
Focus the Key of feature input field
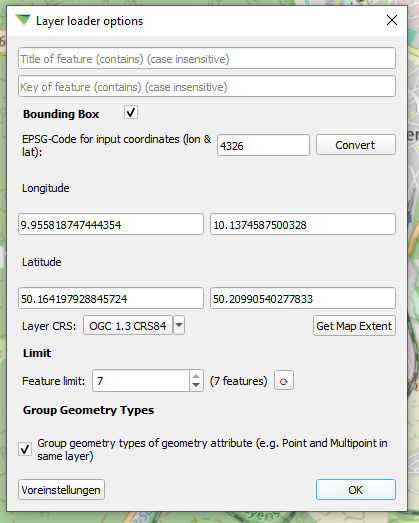pyautogui.click(x=207, y=86)
